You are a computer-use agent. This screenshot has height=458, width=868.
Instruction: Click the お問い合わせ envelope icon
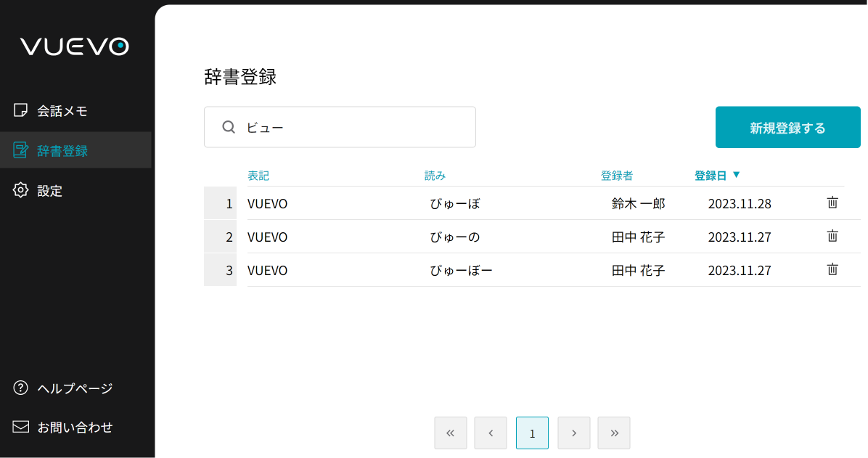tap(21, 427)
